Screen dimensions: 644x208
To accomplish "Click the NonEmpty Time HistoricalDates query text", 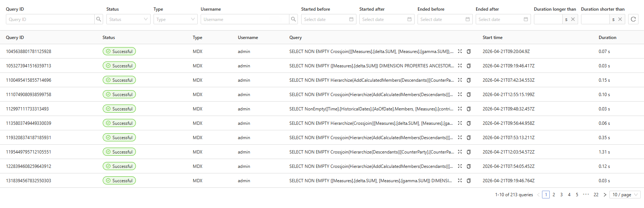I will (x=372, y=109).
